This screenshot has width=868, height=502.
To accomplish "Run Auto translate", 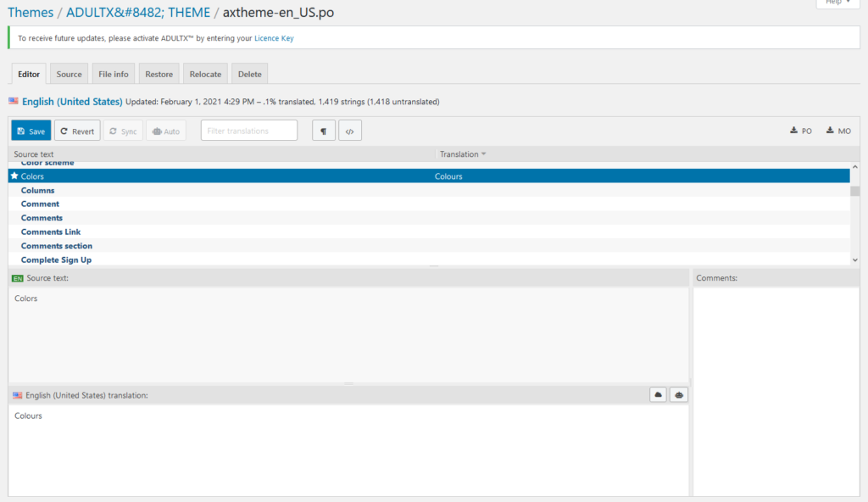I will (166, 131).
